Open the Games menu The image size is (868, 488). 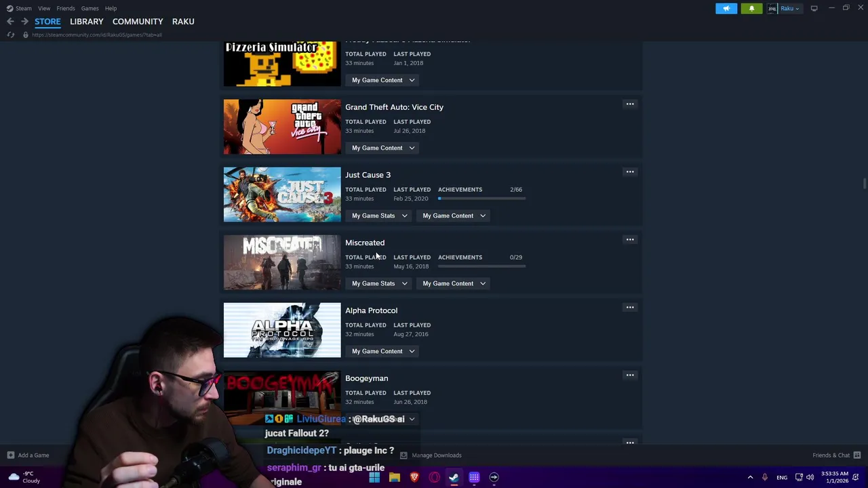[x=90, y=8]
